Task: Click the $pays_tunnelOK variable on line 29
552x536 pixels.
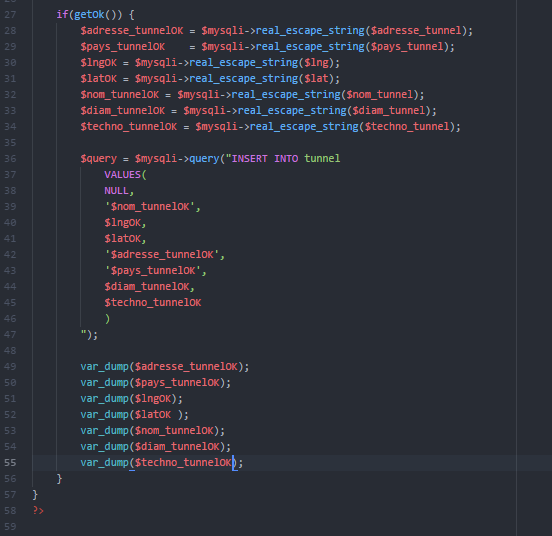Action: pos(123,47)
